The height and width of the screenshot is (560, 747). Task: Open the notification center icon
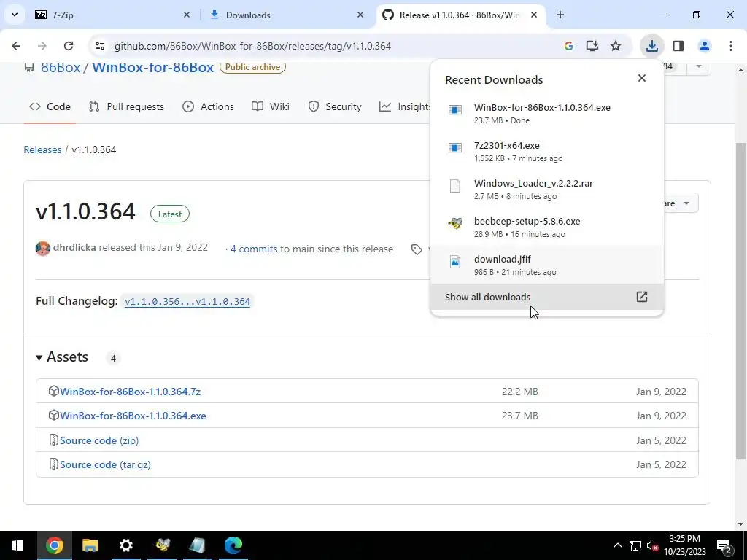tap(724, 546)
